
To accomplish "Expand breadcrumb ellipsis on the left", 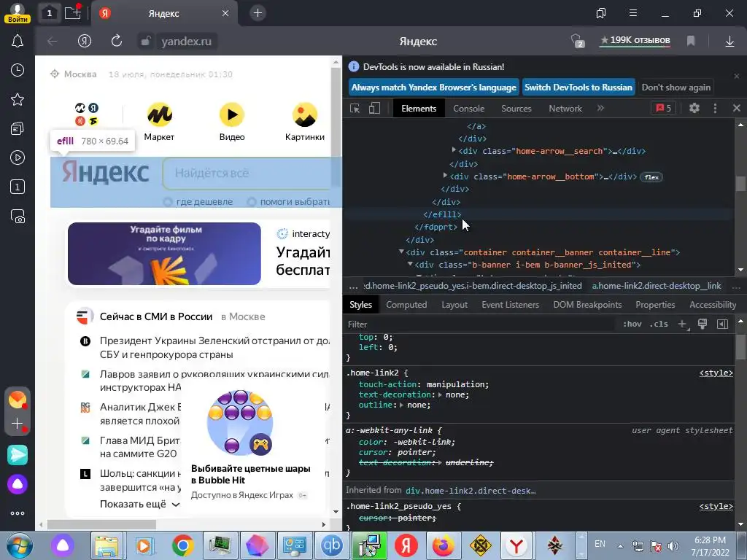I will click(x=353, y=286).
